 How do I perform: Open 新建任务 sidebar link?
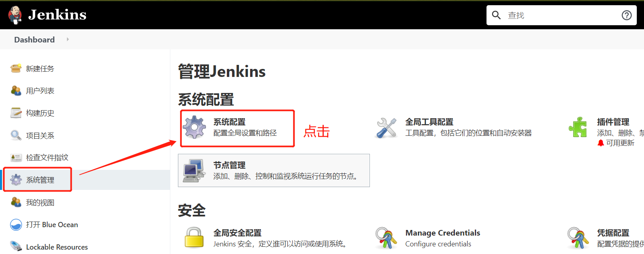point(40,69)
